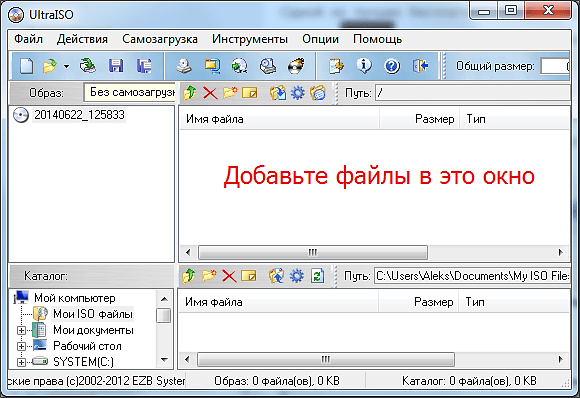Select Рабочий стол tree item
Image resolution: width=580 pixels, height=398 pixels.
(x=87, y=346)
